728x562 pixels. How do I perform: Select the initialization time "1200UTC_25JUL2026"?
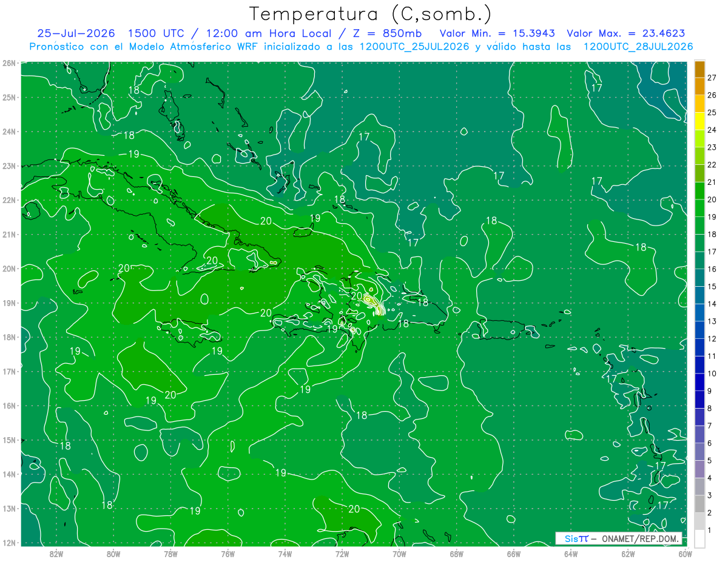tap(414, 47)
